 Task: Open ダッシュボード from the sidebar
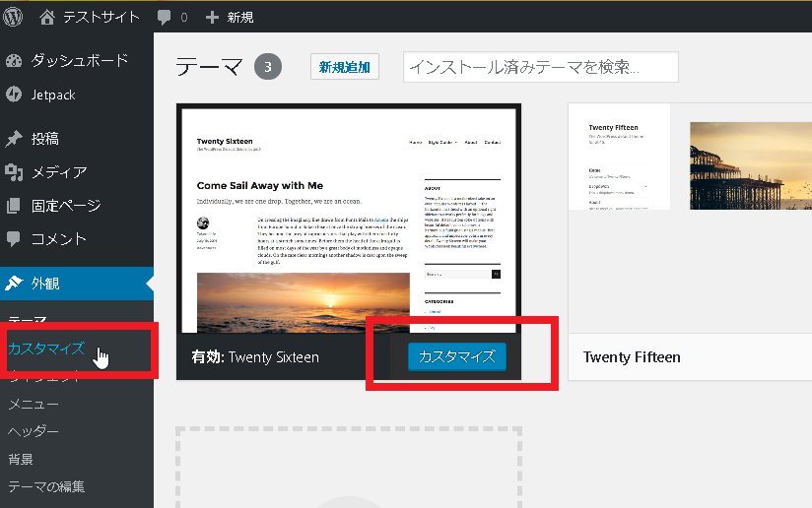[x=79, y=60]
